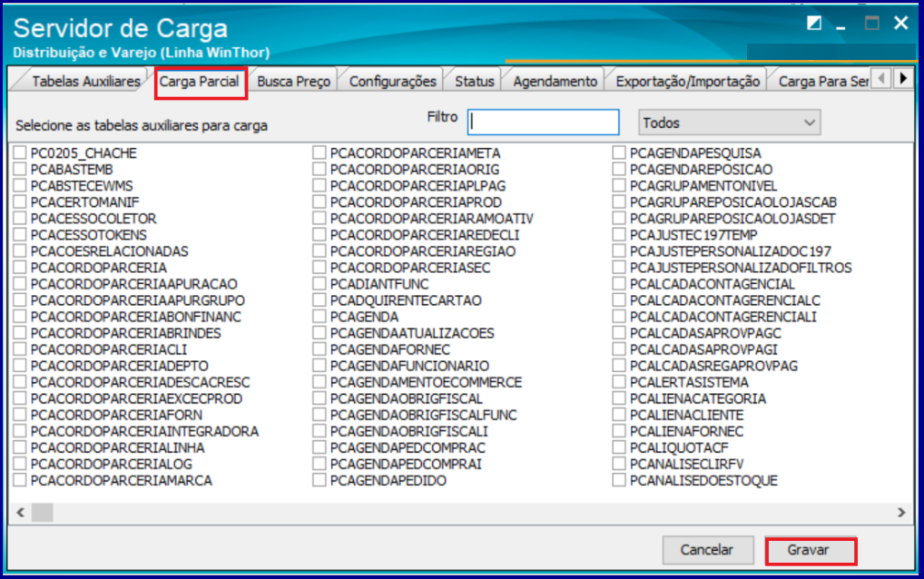Viewport: 924px width, 579px height.
Task: Check the PCADQUIRENTECARTAO checkbox
Action: coord(319,300)
